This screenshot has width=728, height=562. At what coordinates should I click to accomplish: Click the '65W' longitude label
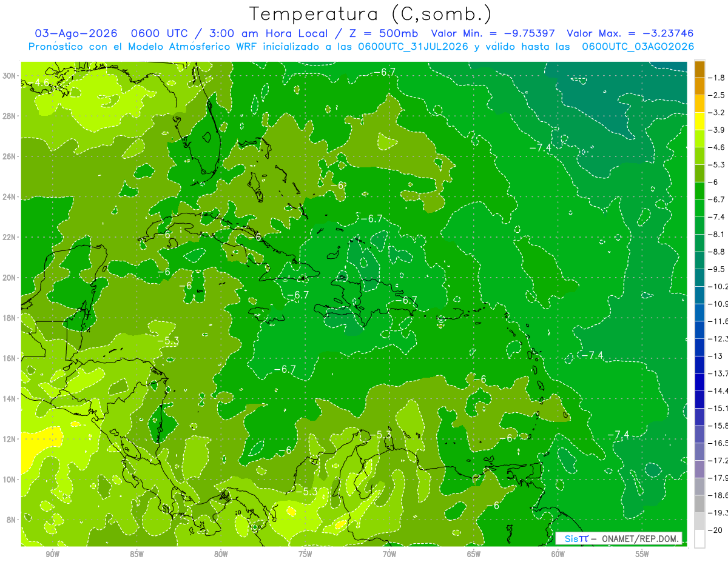(x=474, y=555)
